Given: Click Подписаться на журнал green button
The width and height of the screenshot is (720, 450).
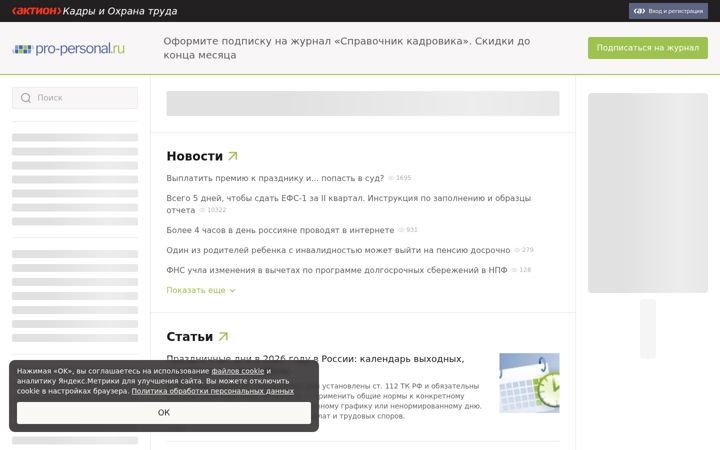Looking at the screenshot, I should pos(647,48).
